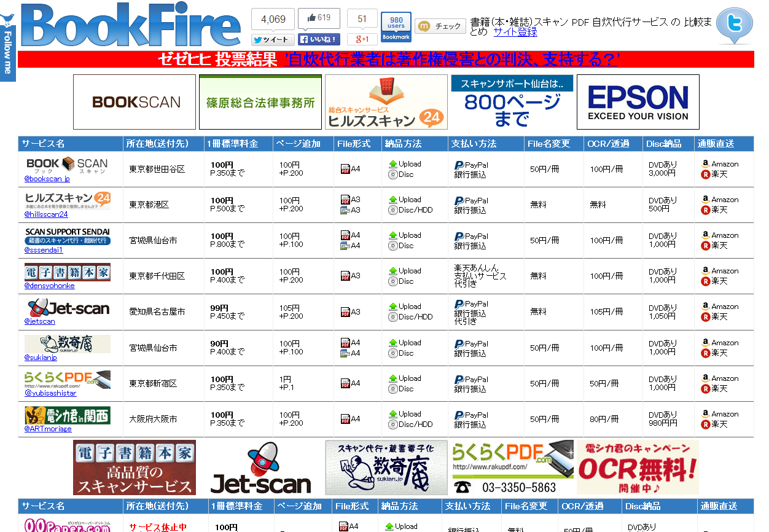The height and width of the screenshot is (532, 769).
Task: Open the large Jet-scan rocket banner
Action: coord(260,467)
